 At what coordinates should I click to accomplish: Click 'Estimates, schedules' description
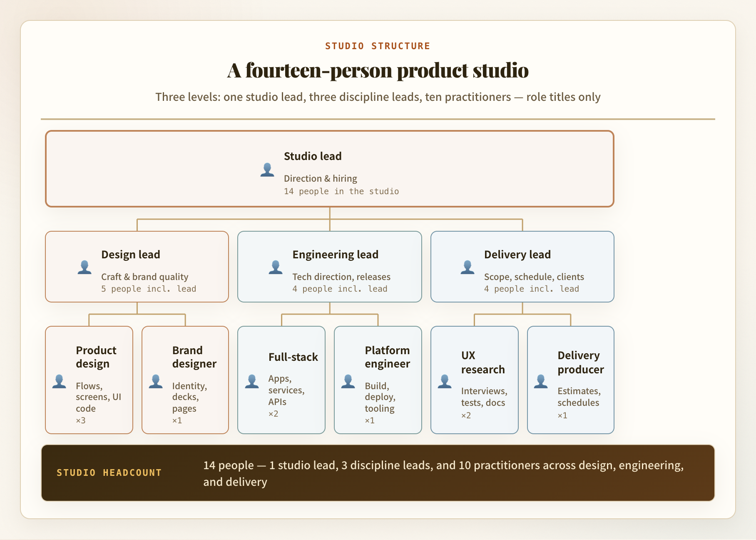[579, 397]
